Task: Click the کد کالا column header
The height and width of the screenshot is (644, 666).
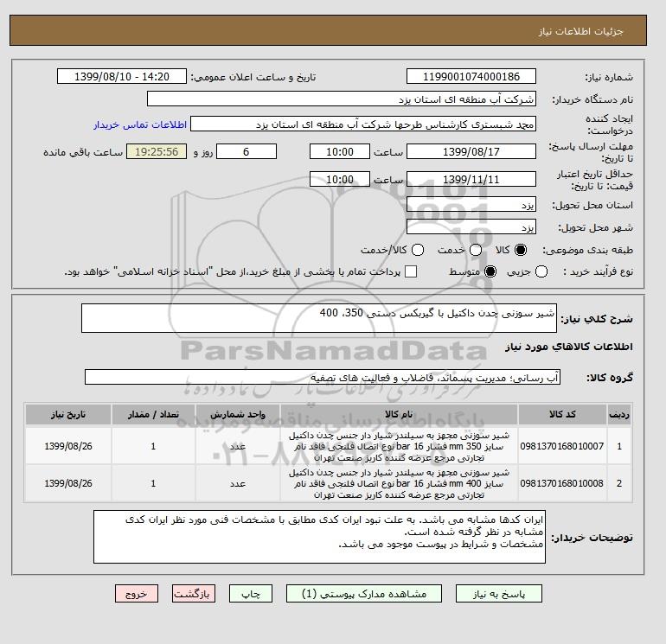Action: [x=562, y=414]
